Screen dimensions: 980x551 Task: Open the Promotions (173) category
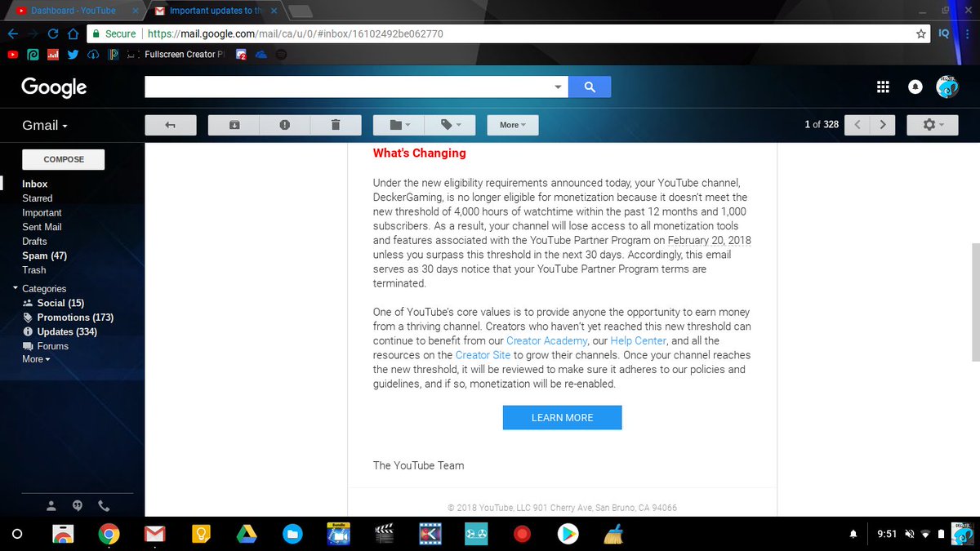(x=75, y=318)
